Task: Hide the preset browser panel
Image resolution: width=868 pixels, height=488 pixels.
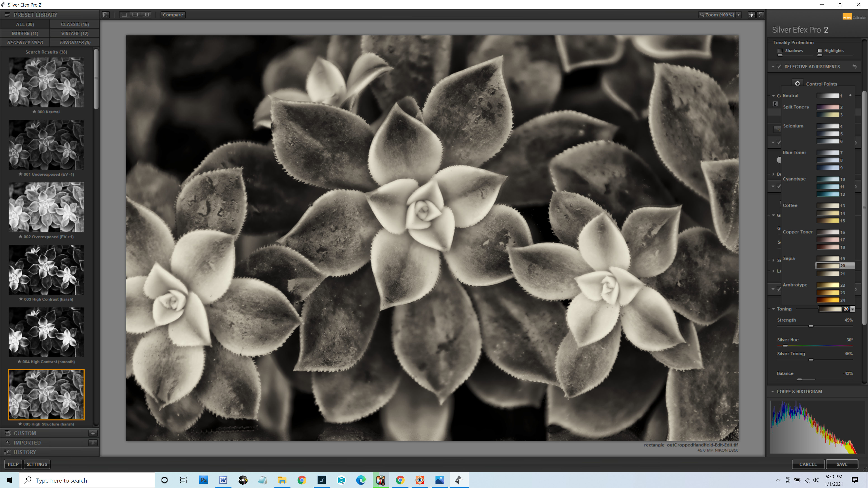Action: (x=106, y=15)
